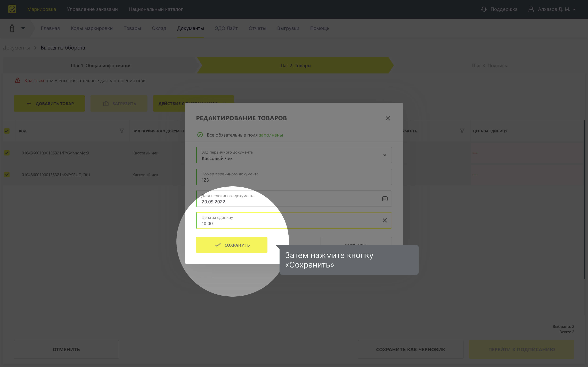The width and height of the screenshot is (588, 367).
Task: Open the Склад tab
Action: pos(159,28)
